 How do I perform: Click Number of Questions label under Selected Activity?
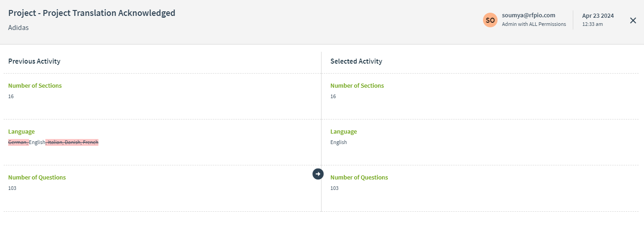[x=359, y=178]
